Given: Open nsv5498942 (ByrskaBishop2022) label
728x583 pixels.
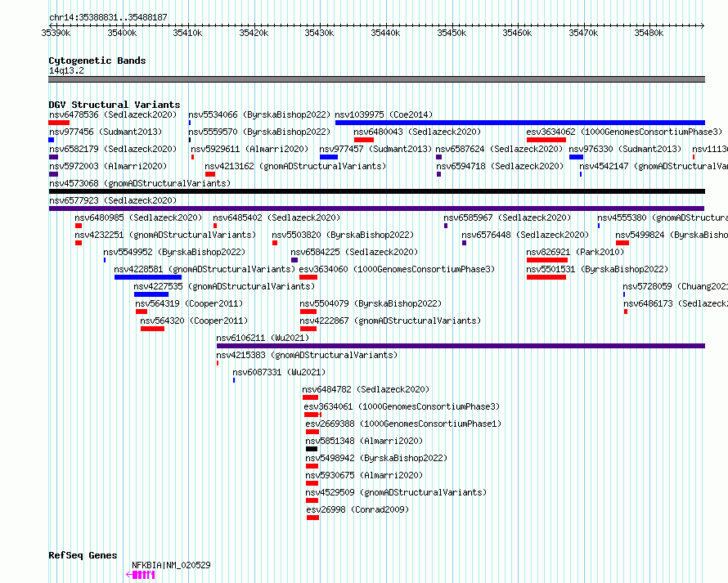Looking at the screenshot, I should pyautogui.click(x=376, y=458).
